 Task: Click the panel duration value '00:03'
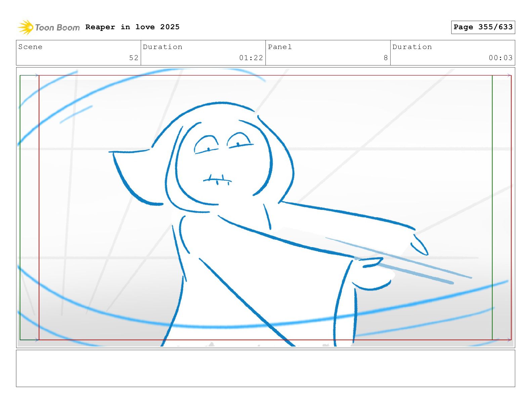point(500,58)
